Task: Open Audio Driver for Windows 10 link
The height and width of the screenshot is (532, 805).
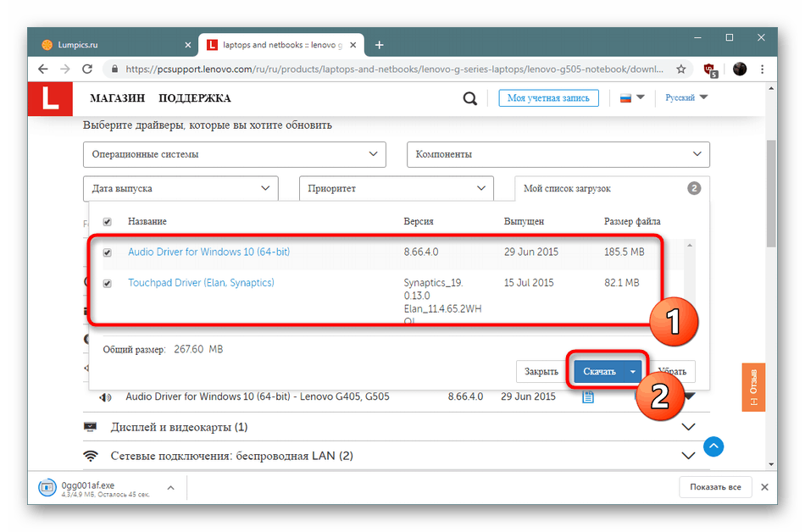Action: click(x=209, y=252)
